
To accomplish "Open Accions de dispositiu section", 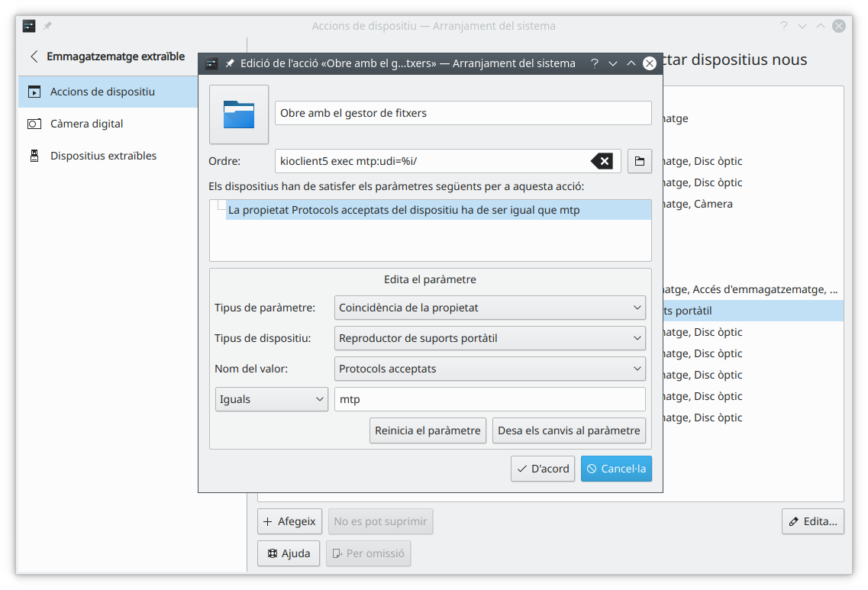I will 102,92.
